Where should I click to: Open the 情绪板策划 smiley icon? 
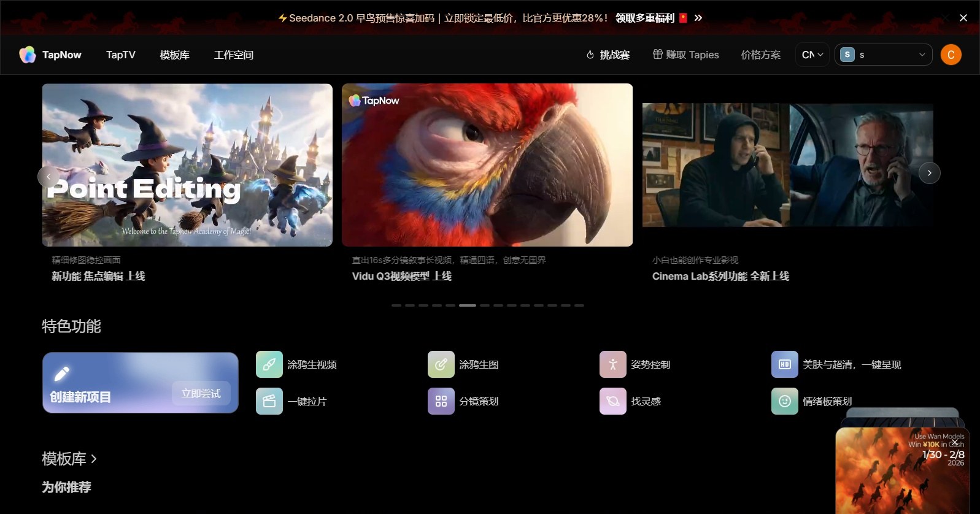point(785,401)
